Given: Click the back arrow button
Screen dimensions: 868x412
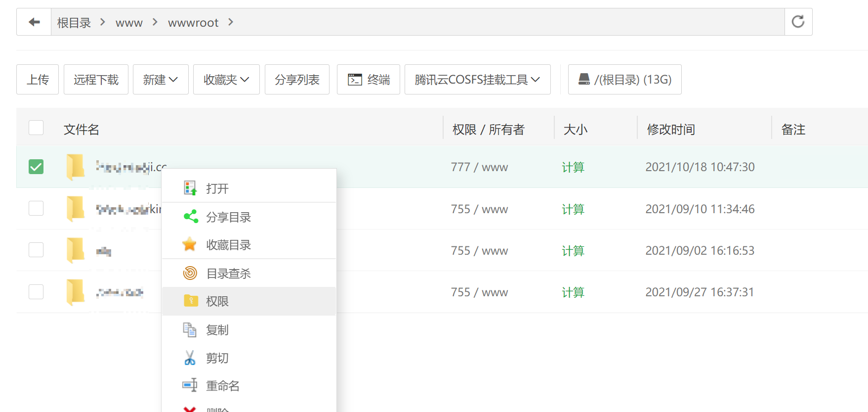Looking at the screenshot, I should (x=34, y=22).
